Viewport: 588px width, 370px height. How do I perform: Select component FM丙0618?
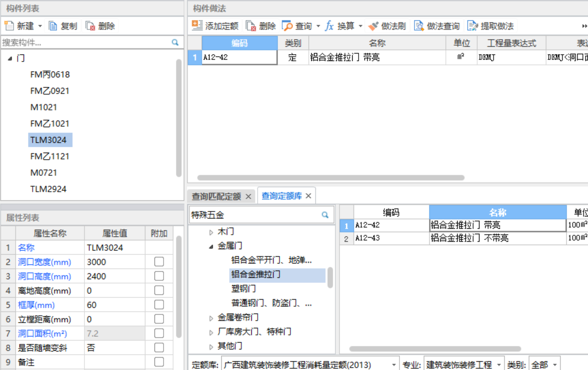coord(50,75)
